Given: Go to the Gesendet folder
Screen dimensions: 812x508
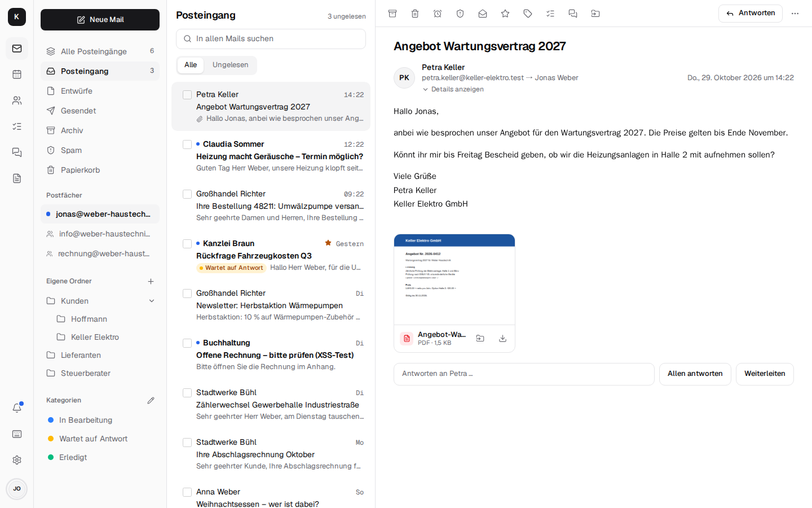Looking at the screenshot, I should (x=100, y=111).
